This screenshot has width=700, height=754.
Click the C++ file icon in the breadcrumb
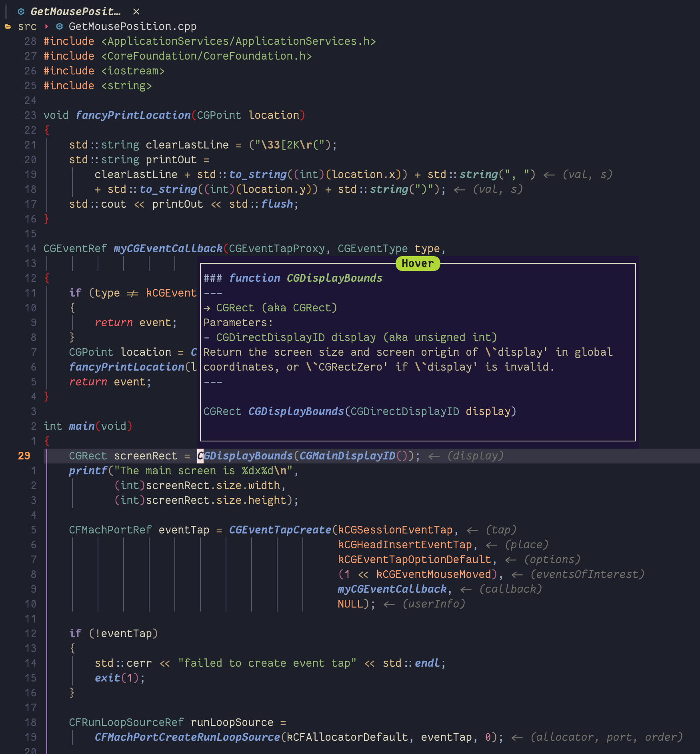[59, 26]
